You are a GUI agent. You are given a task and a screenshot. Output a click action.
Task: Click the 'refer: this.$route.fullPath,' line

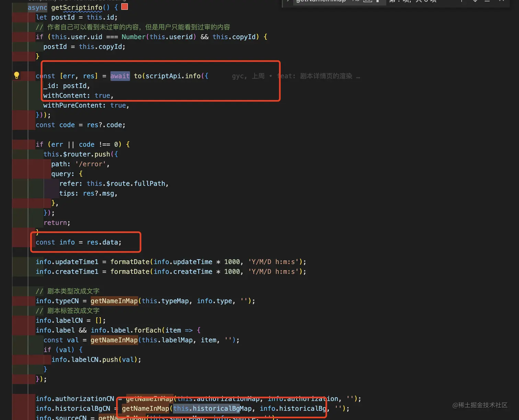tap(114, 183)
